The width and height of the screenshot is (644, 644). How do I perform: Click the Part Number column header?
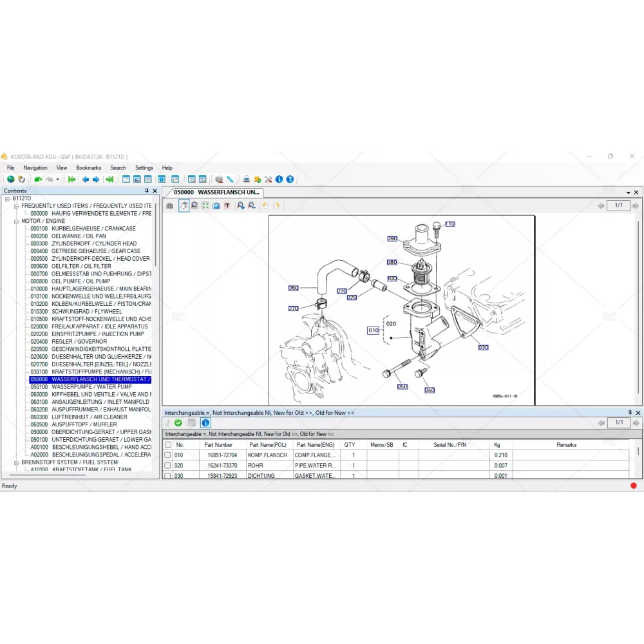tap(218, 444)
